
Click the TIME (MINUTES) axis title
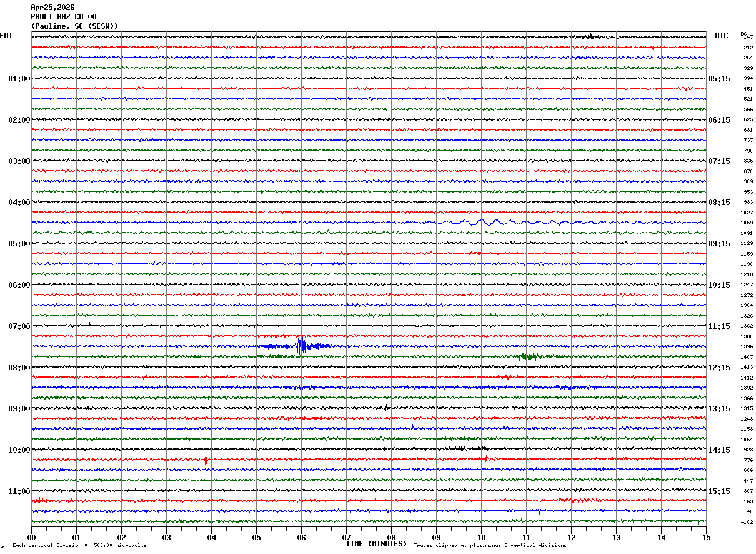tap(376, 544)
